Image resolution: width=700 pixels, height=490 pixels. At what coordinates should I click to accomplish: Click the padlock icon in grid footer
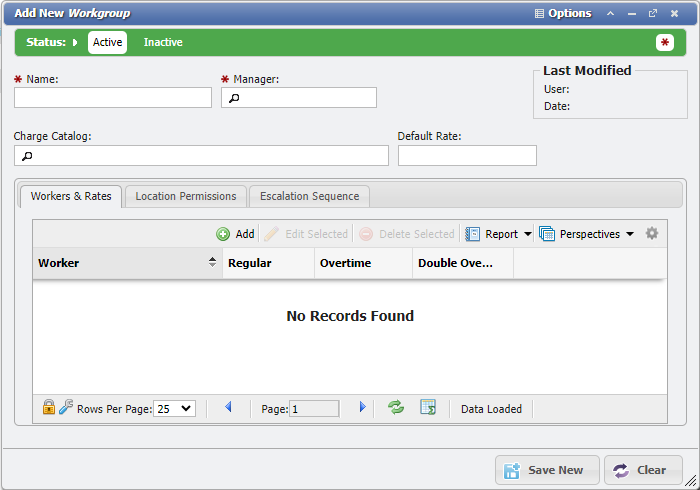tap(48, 408)
